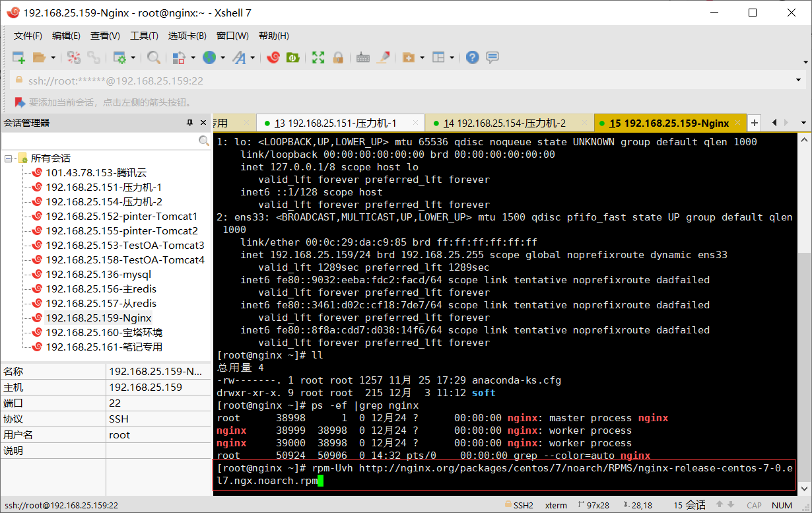This screenshot has height=513, width=812.
Task: Click the add current session flag icon
Action: 20,102
